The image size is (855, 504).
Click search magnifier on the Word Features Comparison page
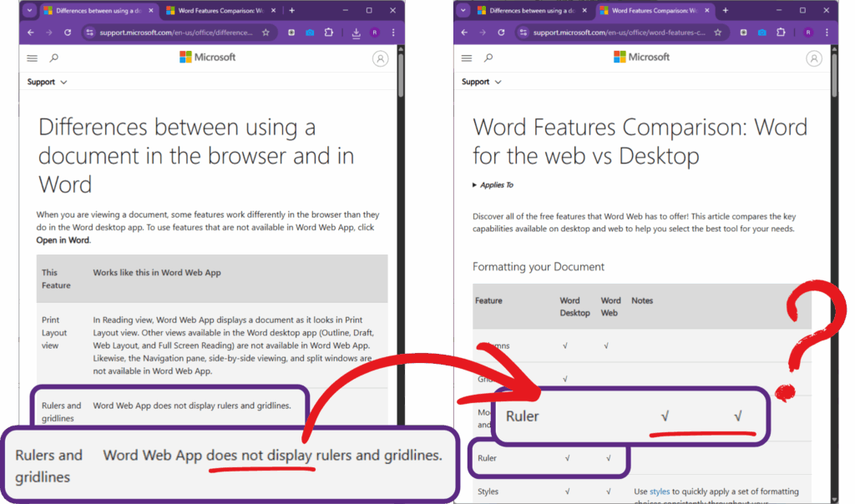click(488, 58)
